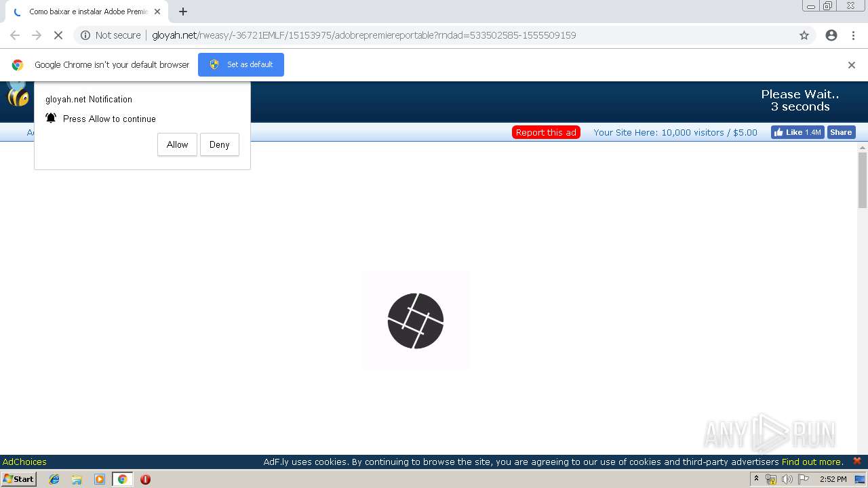Open the volume speaker tray icon
This screenshot has height=488, width=868.
(x=787, y=479)
